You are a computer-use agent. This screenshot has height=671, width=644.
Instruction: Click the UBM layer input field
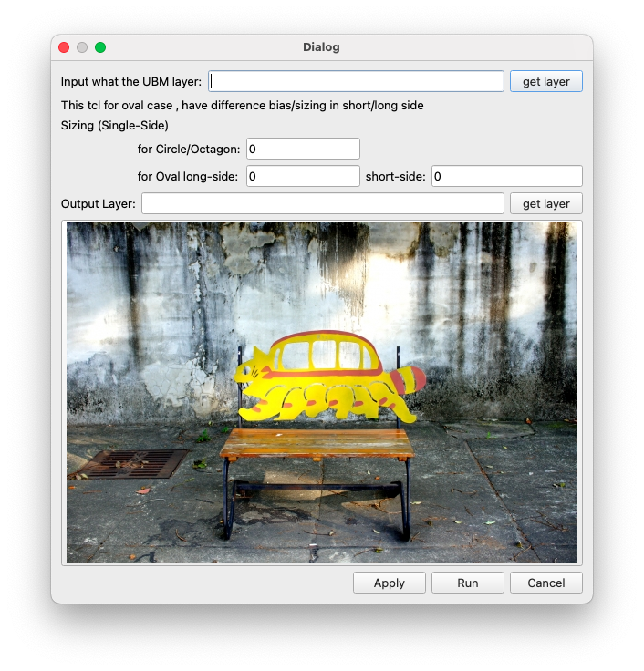click(356, 81)
